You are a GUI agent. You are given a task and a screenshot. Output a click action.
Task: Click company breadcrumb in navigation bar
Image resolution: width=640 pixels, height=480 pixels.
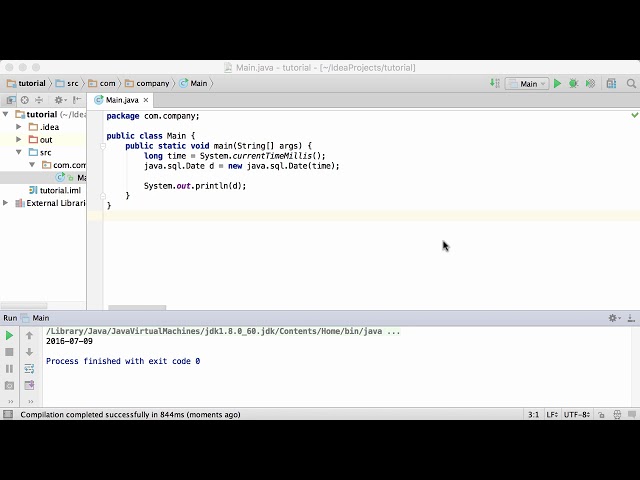(x=147, y=83)
